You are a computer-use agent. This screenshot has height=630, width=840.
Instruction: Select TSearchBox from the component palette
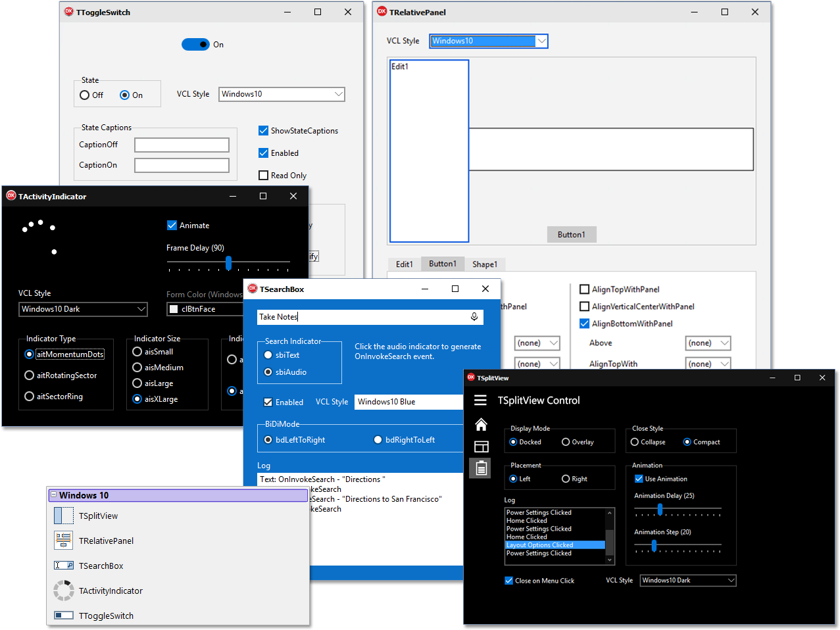point(100,565)
